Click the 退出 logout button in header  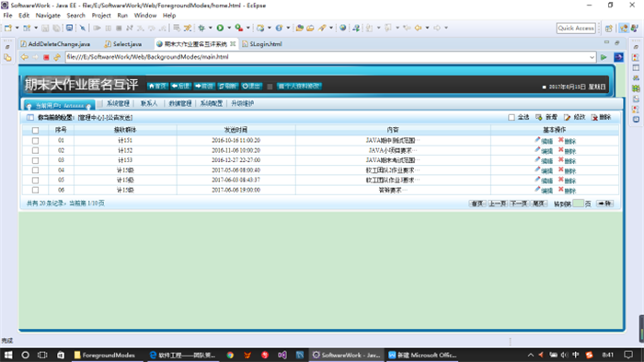pos(251,86)
